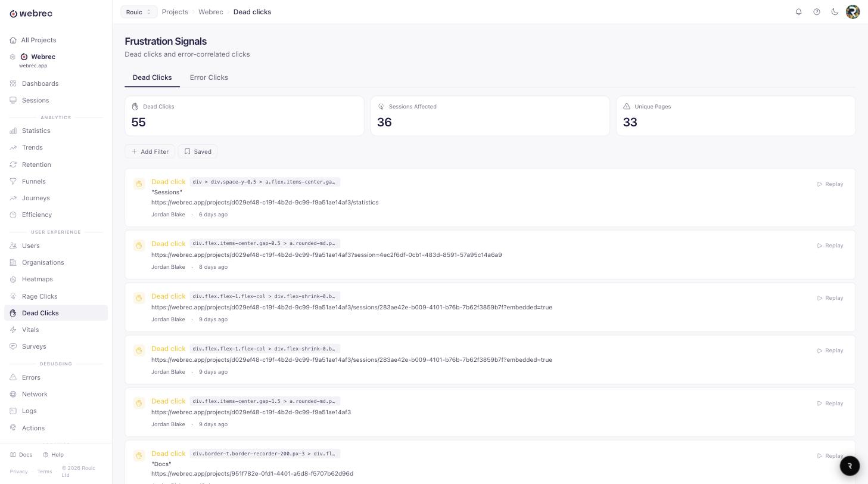Click the "Docs" quoted label text
Screen dimensions: 868x484
pyautogui.click(x=161, y=464)
